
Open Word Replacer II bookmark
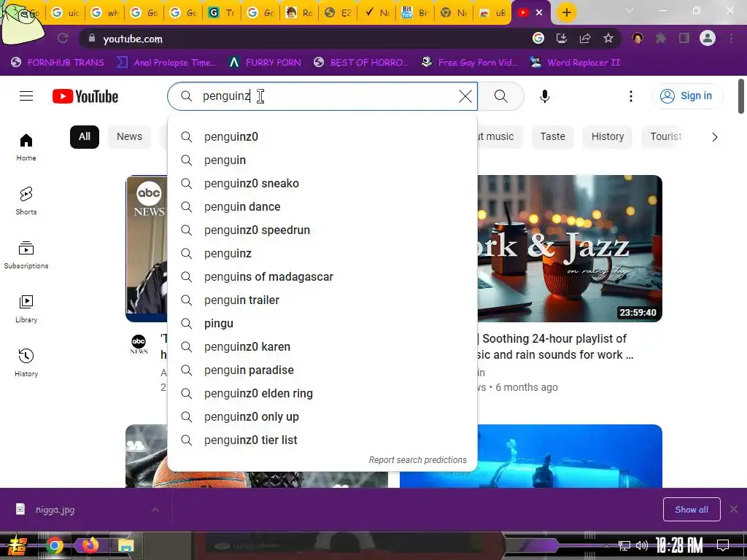tap(576, 63)
